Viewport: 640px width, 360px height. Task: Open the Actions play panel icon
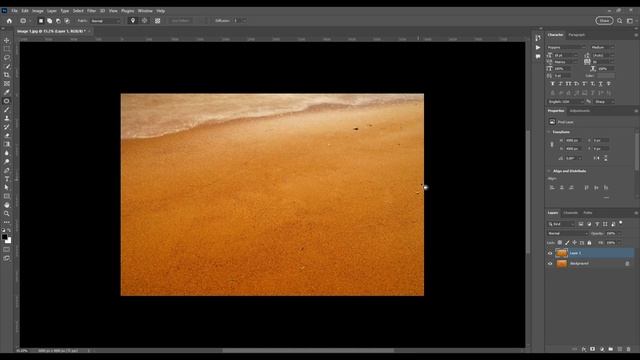538,47
